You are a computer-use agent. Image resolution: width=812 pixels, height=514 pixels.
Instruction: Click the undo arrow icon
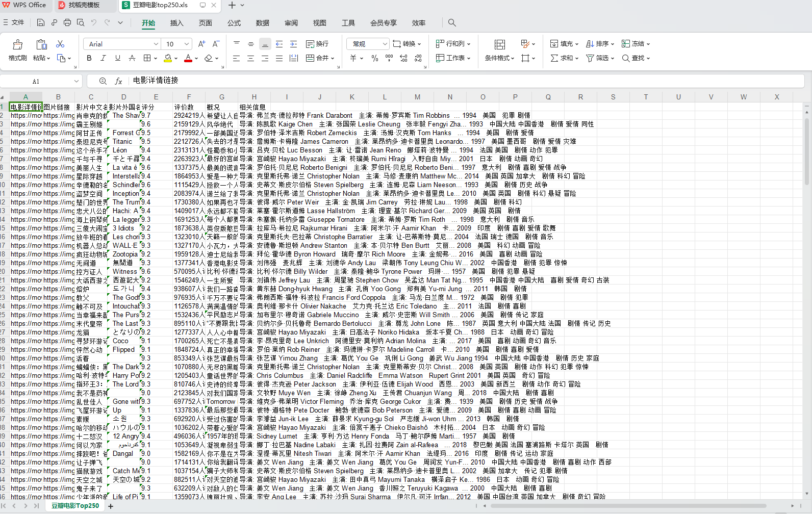tap(94, 22)
